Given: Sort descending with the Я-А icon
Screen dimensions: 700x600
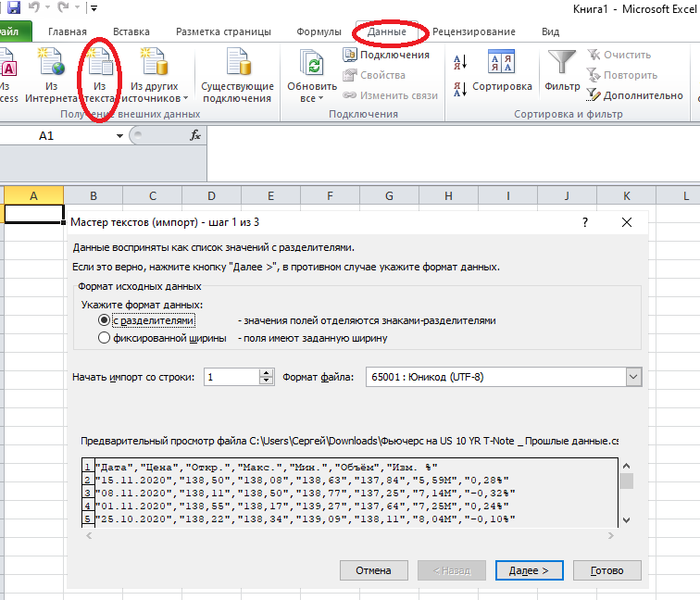Looking at the screenshot, I should pos(460,89).
